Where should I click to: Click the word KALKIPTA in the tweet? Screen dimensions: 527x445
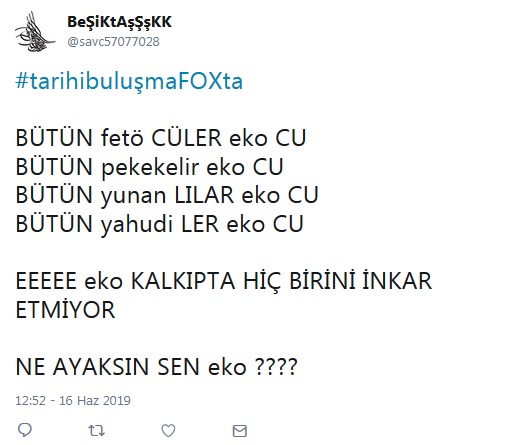pos(183,281)
